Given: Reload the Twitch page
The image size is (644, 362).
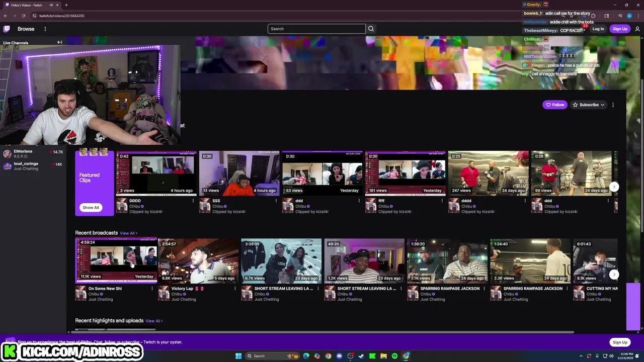Looking at the screenshot, I should click(23, 16).
